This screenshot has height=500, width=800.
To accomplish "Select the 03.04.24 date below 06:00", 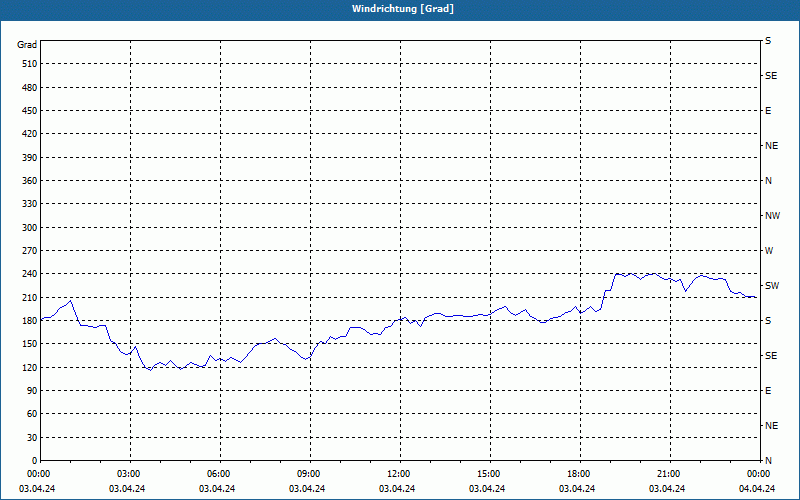I will (217, 489).
